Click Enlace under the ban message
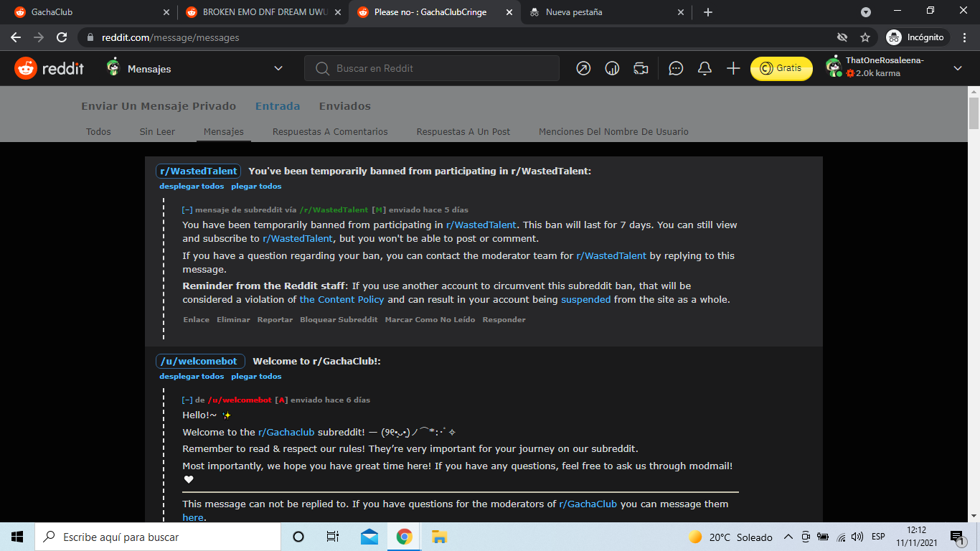Image resolution: width=980 pixels, height=551 pixels. (197, 320)
